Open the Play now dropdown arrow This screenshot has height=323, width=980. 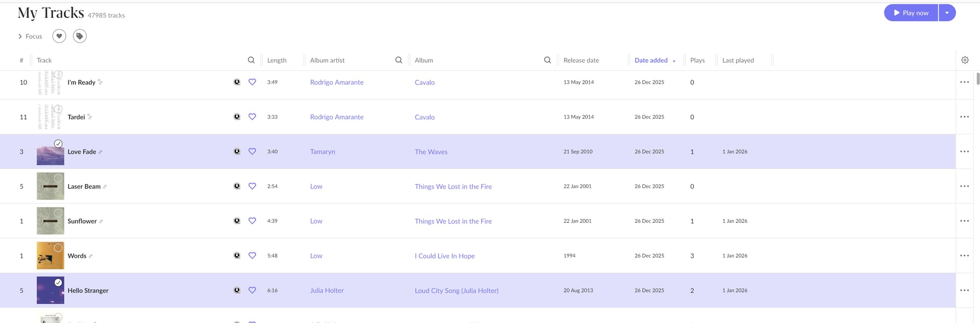coord(947,13)
